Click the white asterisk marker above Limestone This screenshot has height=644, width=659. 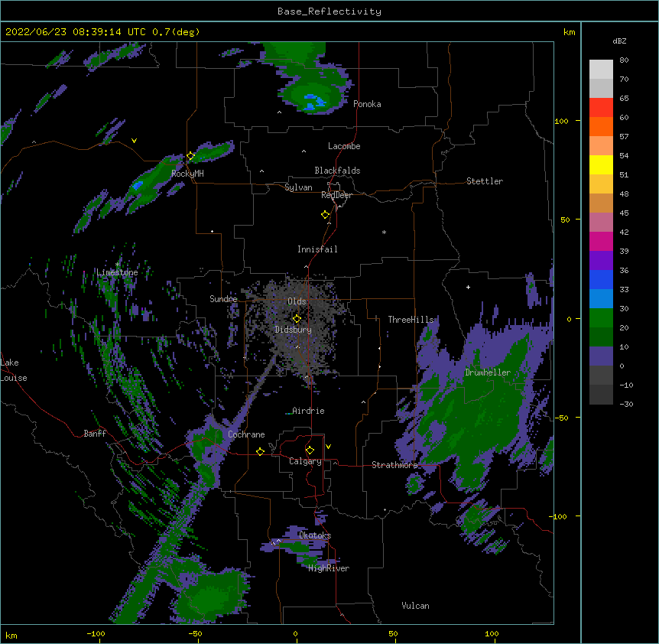pyautogui.click(x=118, y=265)
